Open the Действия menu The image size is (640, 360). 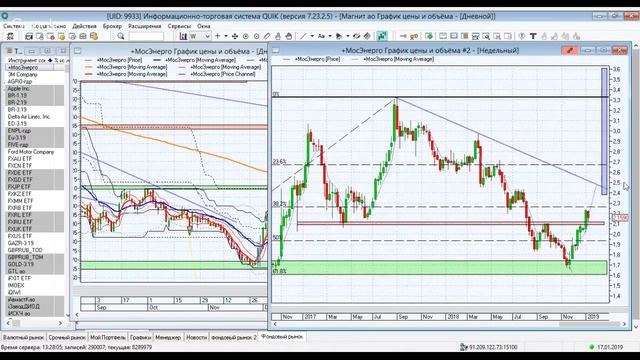pyautogui.click(x=84, y=26)
